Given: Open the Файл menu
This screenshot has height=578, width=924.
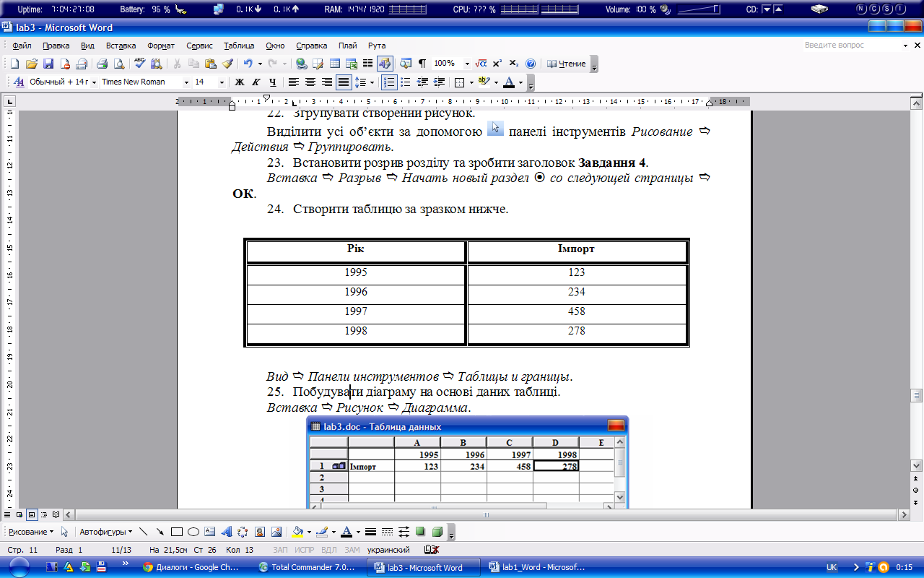Looking at the screenshot, I should pyautogui.click(x=22, y=46).
